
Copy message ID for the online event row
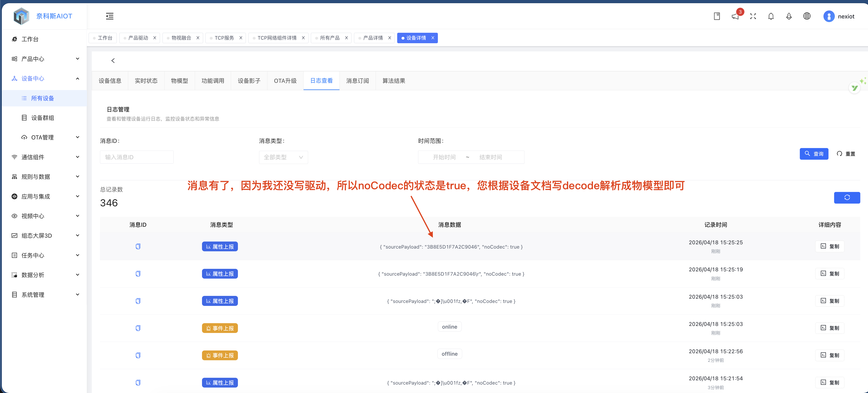[138, 328]
